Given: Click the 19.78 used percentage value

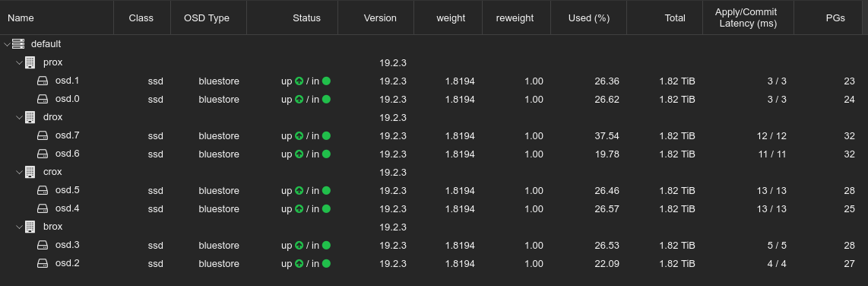Looking at the screenshot, I should [x=607, y=154].
